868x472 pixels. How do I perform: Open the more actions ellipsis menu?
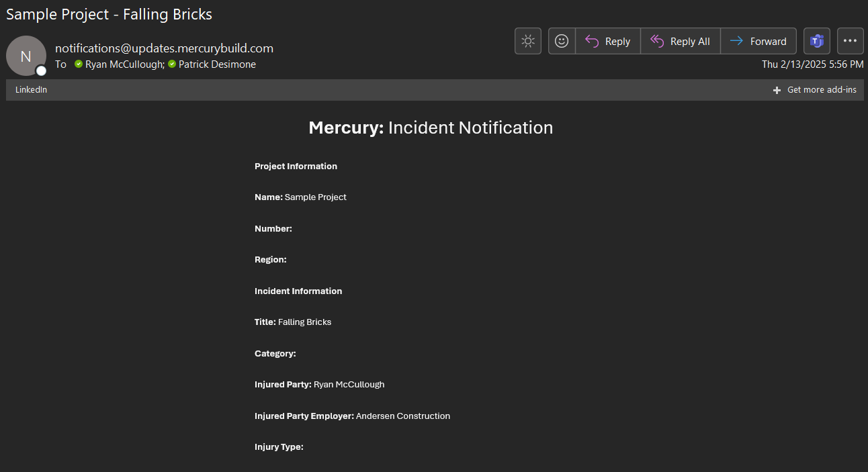tap(850, 41)
